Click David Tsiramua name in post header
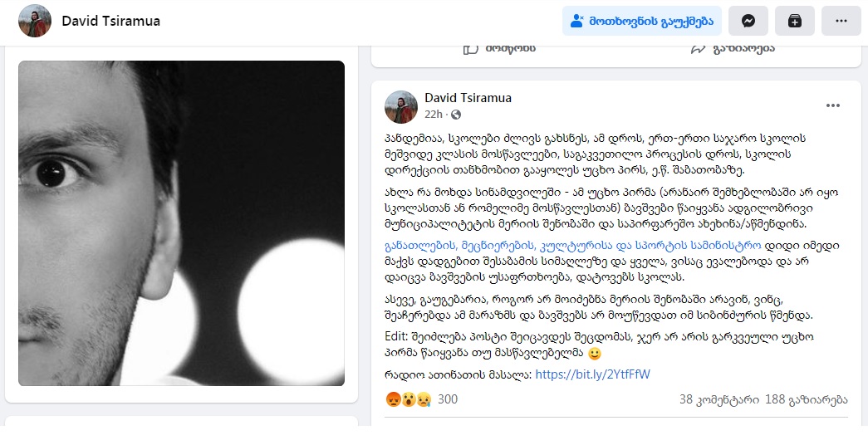 click(468, 98)
